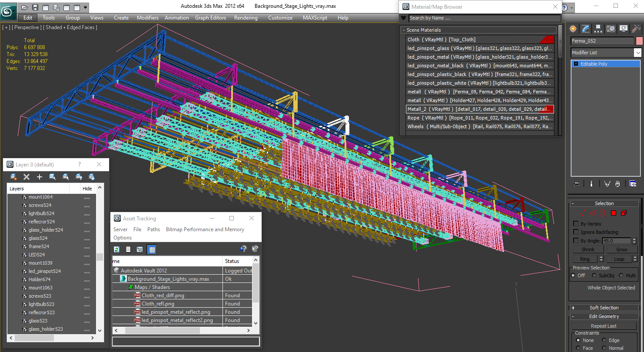Click the Hide column header in Layers
Screen dimensions: 644x352
pyautogui.click(x=87, y=189)
